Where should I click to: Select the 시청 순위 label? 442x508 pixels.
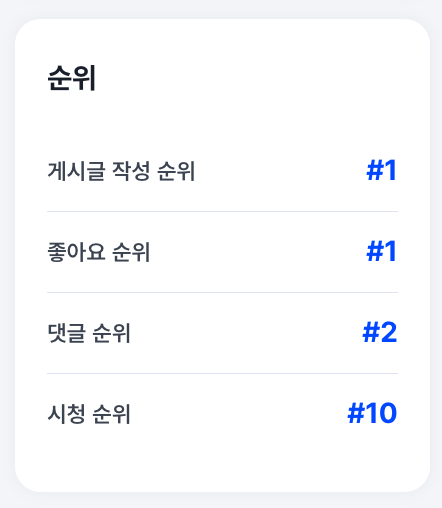point(89,414)
